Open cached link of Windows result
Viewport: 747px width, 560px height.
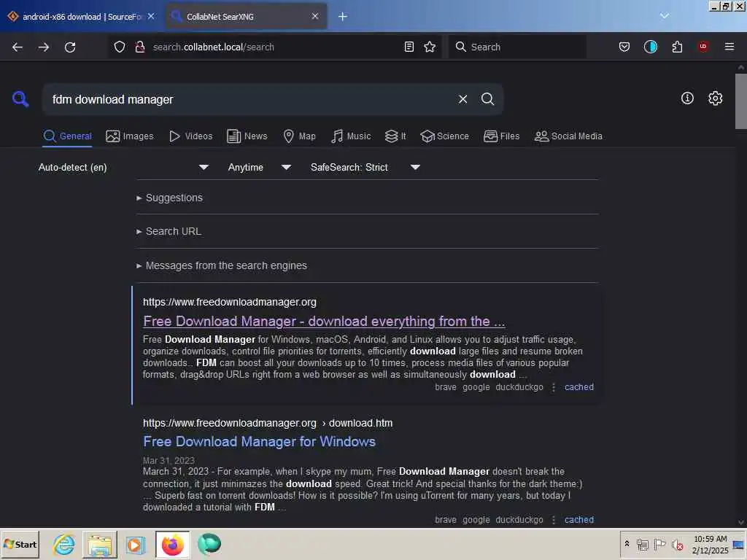tap(578, 519)
